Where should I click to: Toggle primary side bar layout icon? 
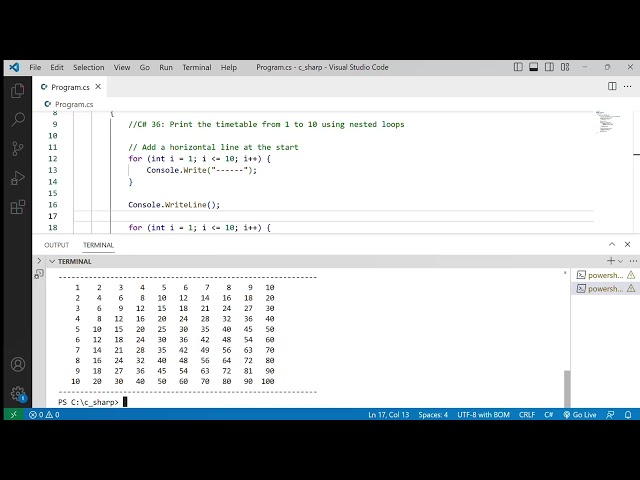pyautogui.click(x=518, y=67)
